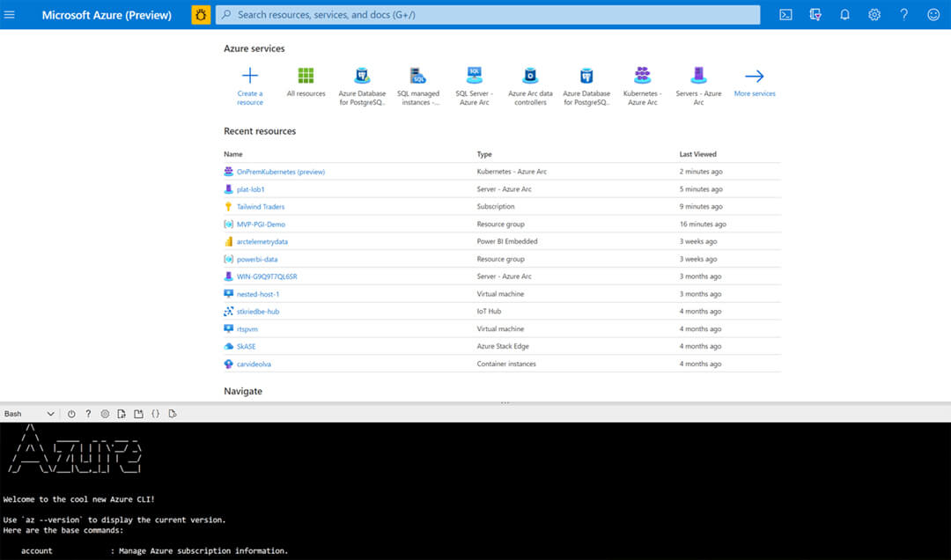Select the Kubernetes - Azure Arc service

point(642,84)
